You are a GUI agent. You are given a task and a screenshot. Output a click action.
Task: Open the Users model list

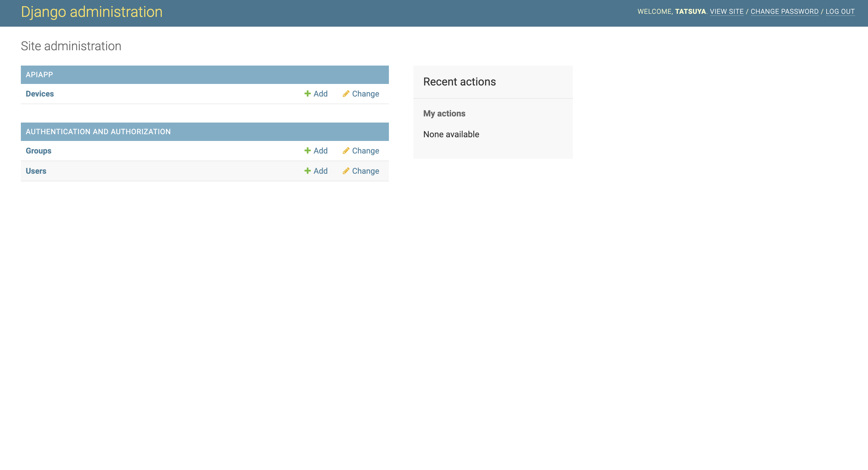[36, 171]
